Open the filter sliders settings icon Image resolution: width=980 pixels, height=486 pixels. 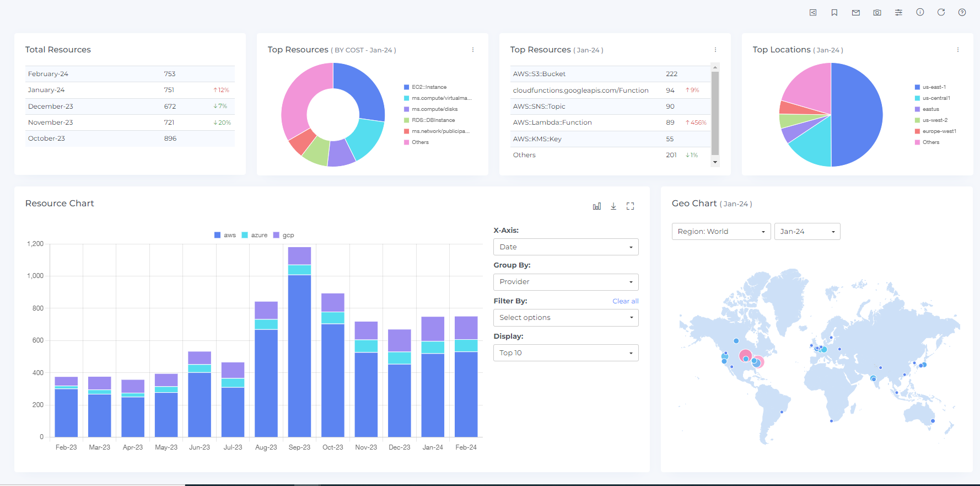click(x=899, y=12)
